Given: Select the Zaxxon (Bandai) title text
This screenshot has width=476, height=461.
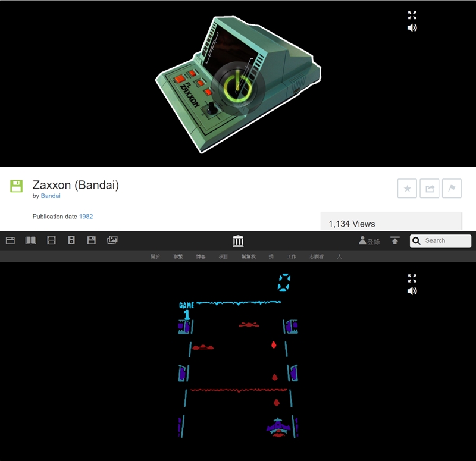Looking at the screenshot, I should pyautogui.click(x=76, y=185).
